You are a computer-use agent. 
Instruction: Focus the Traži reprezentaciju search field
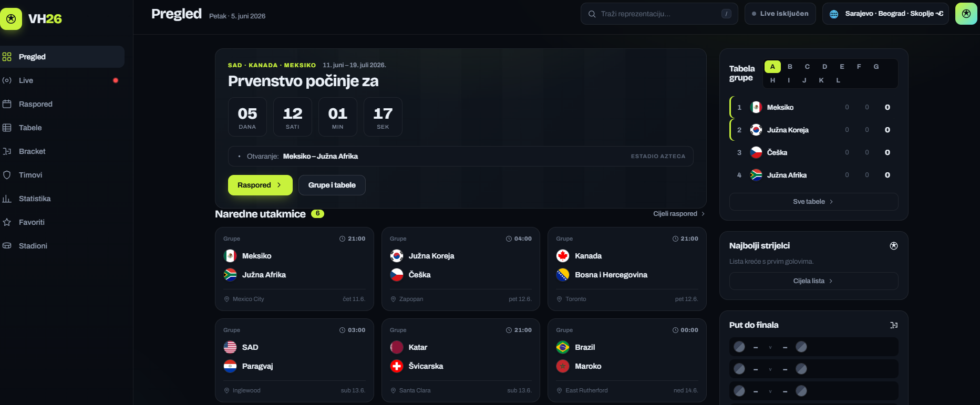(659, 14)
